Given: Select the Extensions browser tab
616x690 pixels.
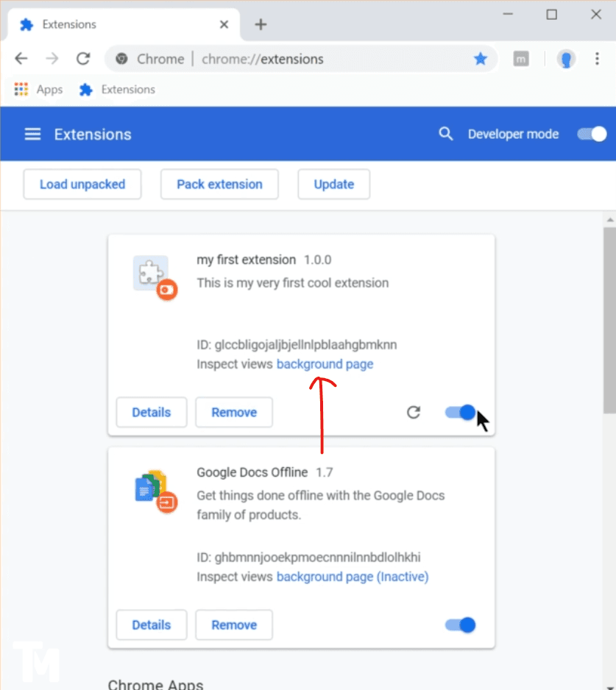Looking at the screenshot, I should 124,25.
